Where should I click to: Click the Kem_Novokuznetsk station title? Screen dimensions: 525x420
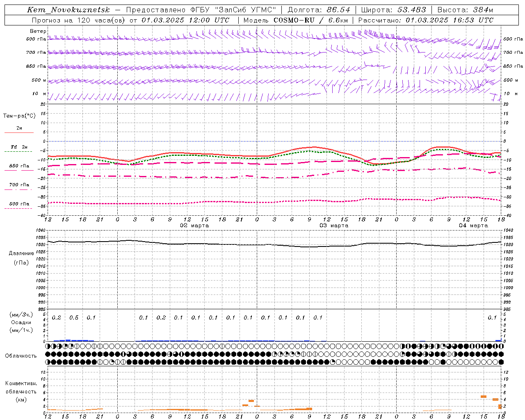[x=68, y=10]
